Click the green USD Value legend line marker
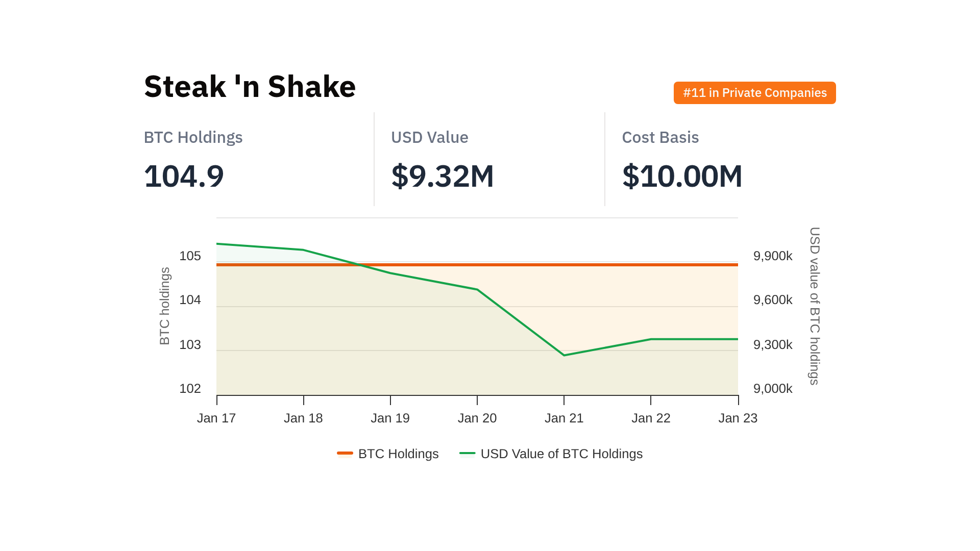 (467, 453)
